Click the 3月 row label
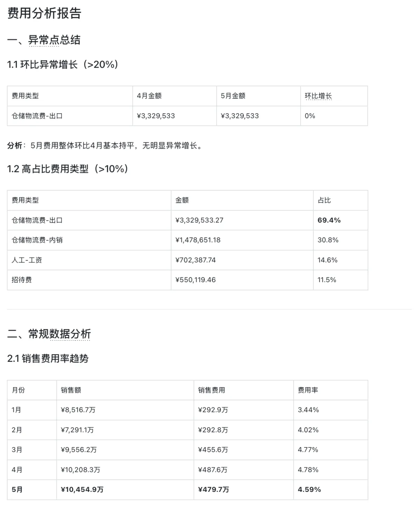The height and width of the screenshot is (507, 420). click(x=17, y=450)
